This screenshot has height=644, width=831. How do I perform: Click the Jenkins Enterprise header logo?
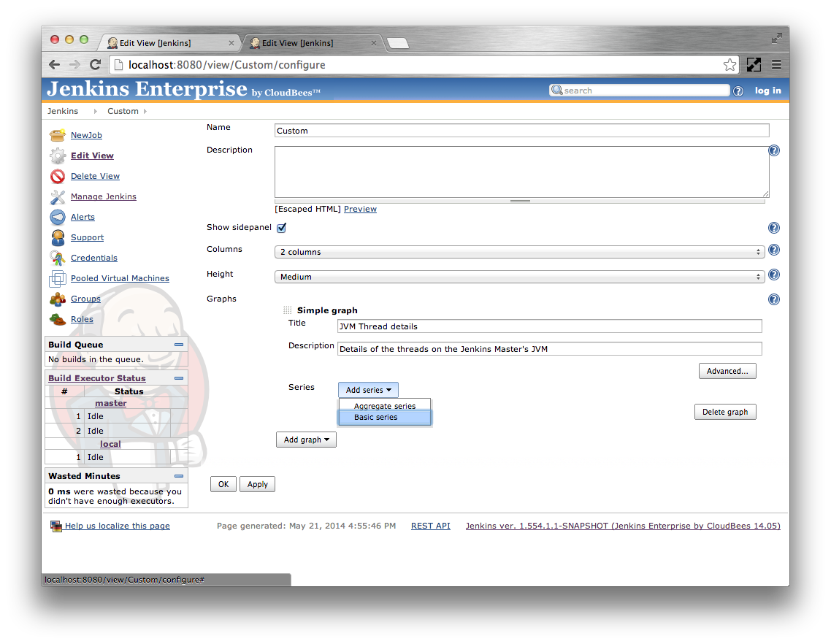(183, 89)
